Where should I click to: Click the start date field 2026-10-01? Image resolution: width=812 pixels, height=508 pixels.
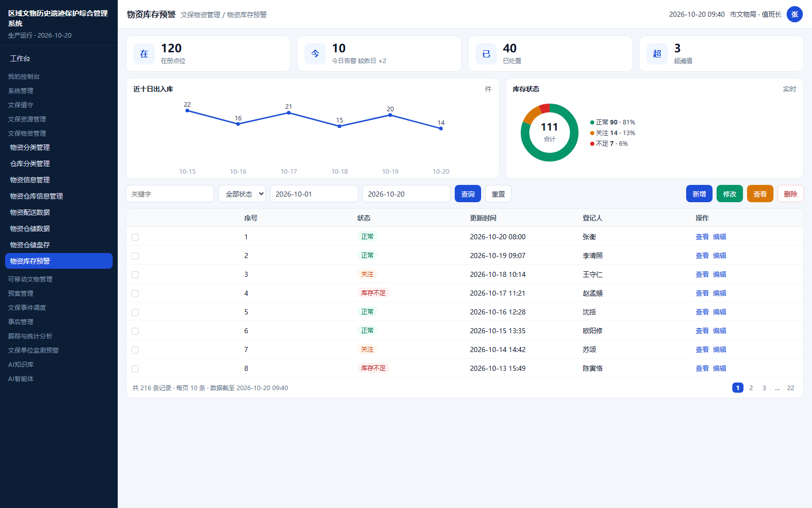point(314,194)
